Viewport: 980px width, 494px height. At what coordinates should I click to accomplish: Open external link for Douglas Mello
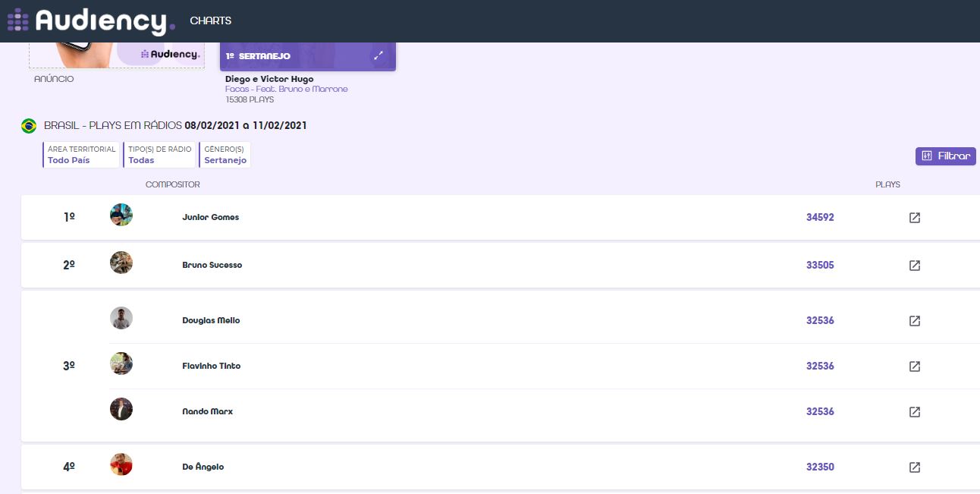915,321
